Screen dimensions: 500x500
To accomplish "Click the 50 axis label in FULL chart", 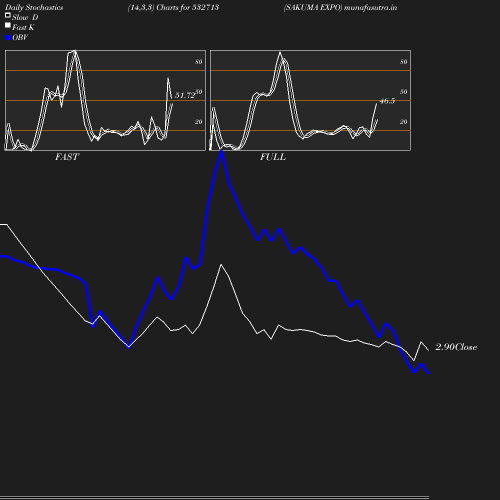I will click(x=404, y=92).
